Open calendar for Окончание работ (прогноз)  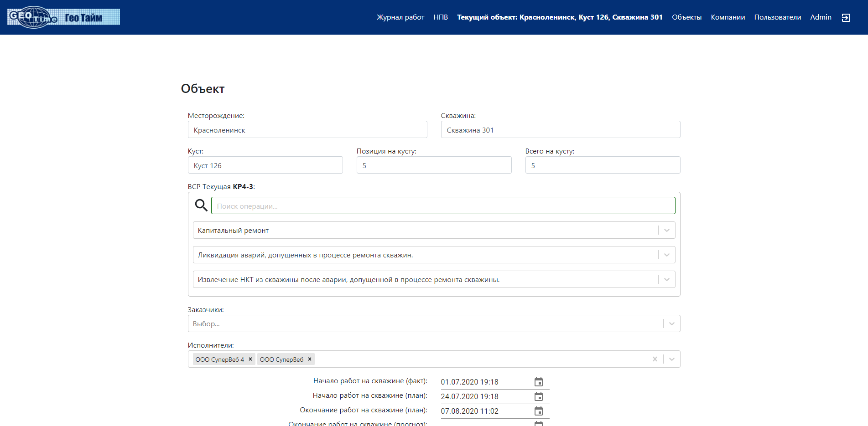point(539,423)
